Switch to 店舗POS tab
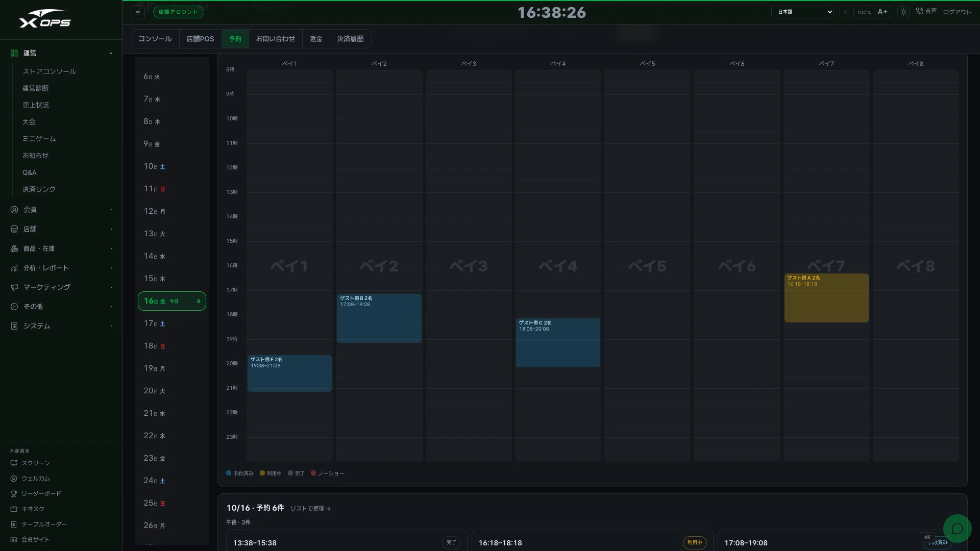The height and width of the screenshot is (551, 980). click(200, 39)
